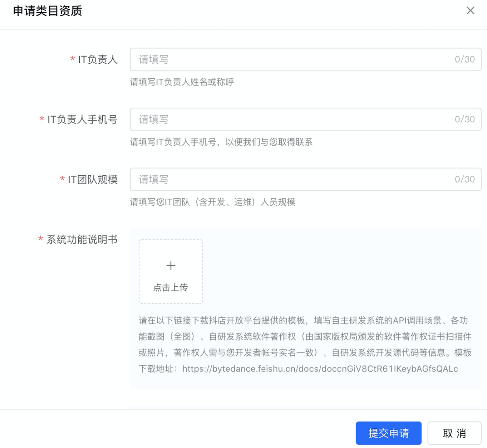Click the 申请类目资质 dialog title
The width and height of the screenshot is (487, 448).
pos(48,11)
